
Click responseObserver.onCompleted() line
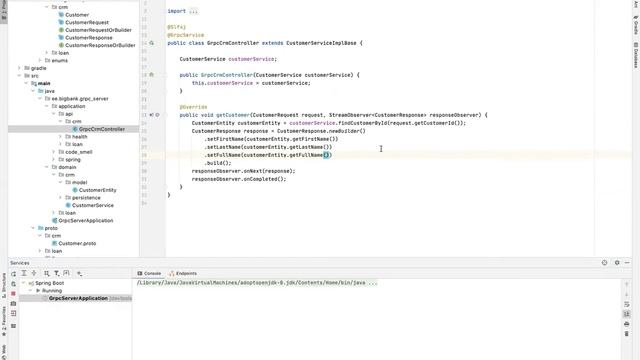pos(239,179)
